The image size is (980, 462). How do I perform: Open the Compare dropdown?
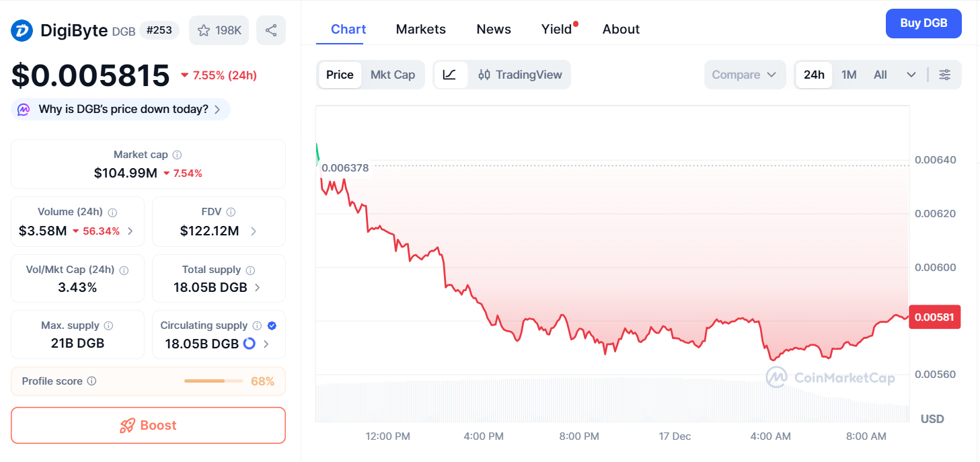pyautogui.click(x=745, y=75)
